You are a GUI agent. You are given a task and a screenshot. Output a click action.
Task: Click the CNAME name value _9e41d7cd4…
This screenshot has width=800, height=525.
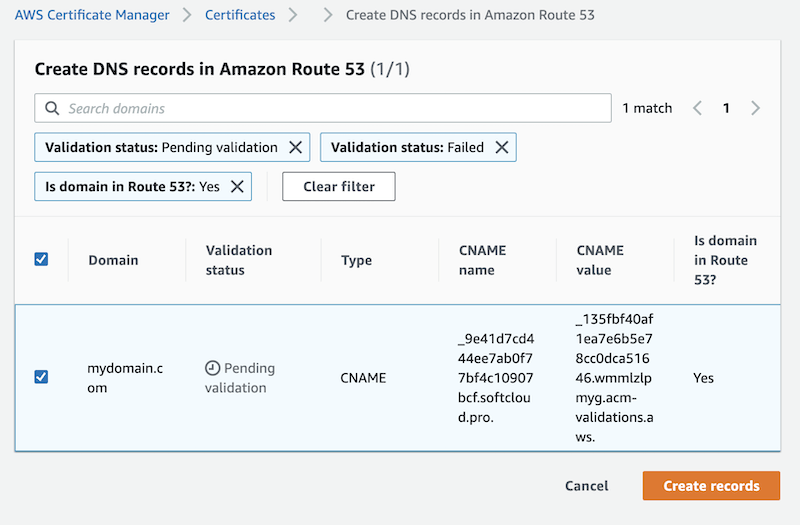click(x=496, y=378)
